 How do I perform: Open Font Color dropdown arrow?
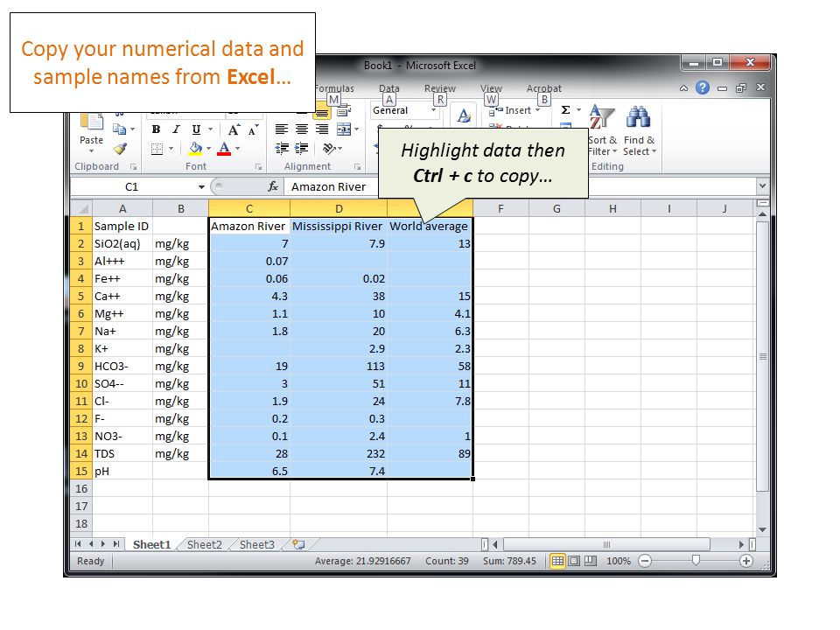pyautogui.click(x=237, y=149)
